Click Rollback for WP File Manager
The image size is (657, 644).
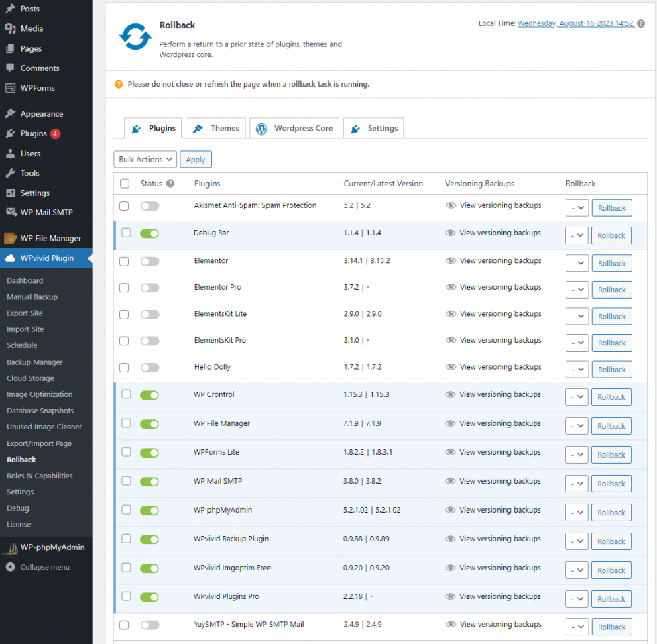click(611, 425)
